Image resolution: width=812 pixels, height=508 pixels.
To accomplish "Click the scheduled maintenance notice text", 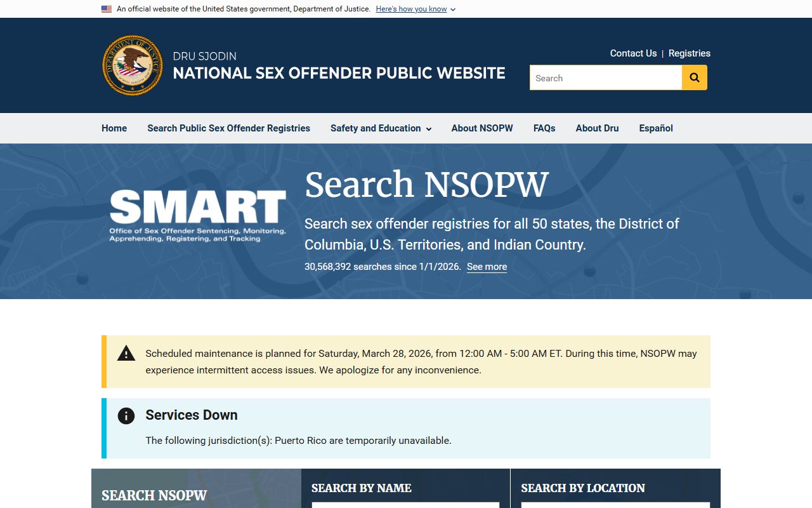I will coord(421,361).
